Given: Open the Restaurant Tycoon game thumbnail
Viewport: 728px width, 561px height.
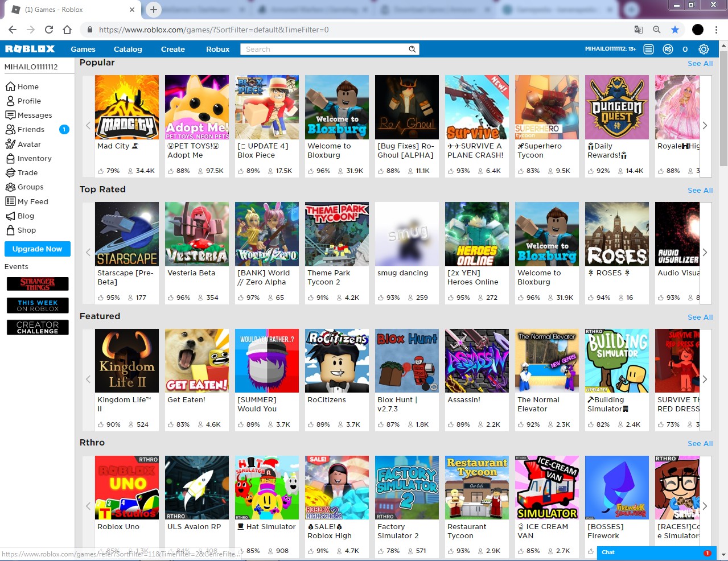Looking at the screenshot, I should click(477, 488).
